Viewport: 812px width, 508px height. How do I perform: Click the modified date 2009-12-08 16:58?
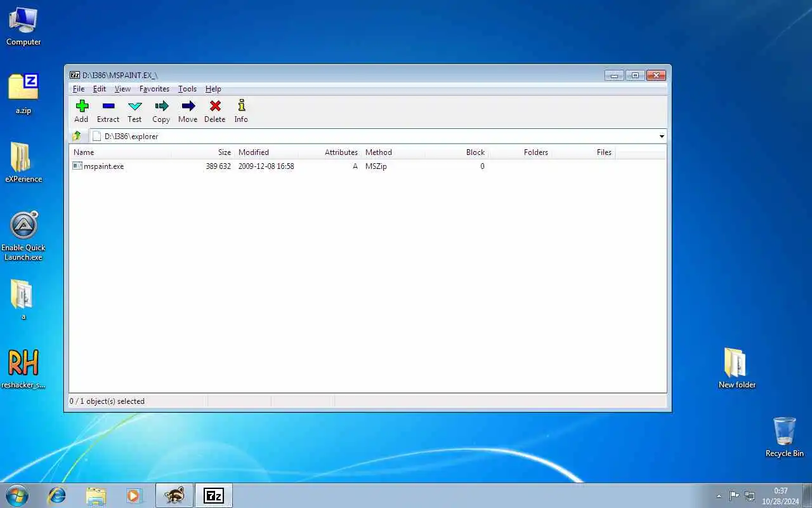click(266, 166)
